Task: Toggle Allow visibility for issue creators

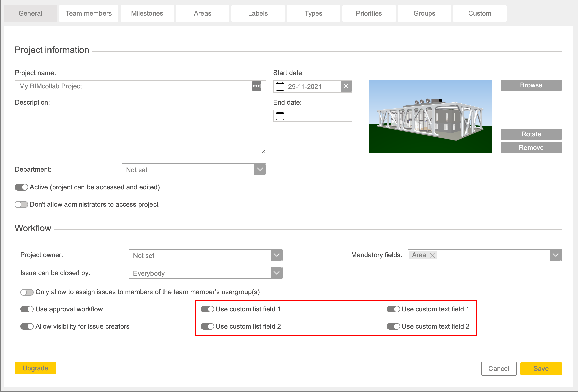Action: click(x=27, y=326)
